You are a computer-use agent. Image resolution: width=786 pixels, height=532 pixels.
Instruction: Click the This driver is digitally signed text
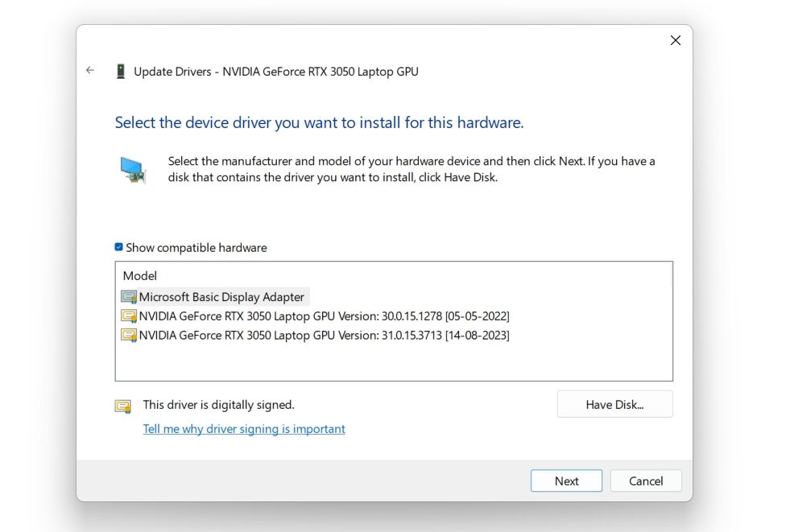[x=218, y=405]
